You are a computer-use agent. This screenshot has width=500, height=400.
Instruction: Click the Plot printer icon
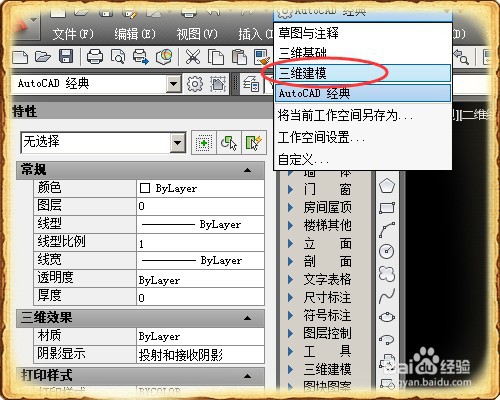click(95, 56)
